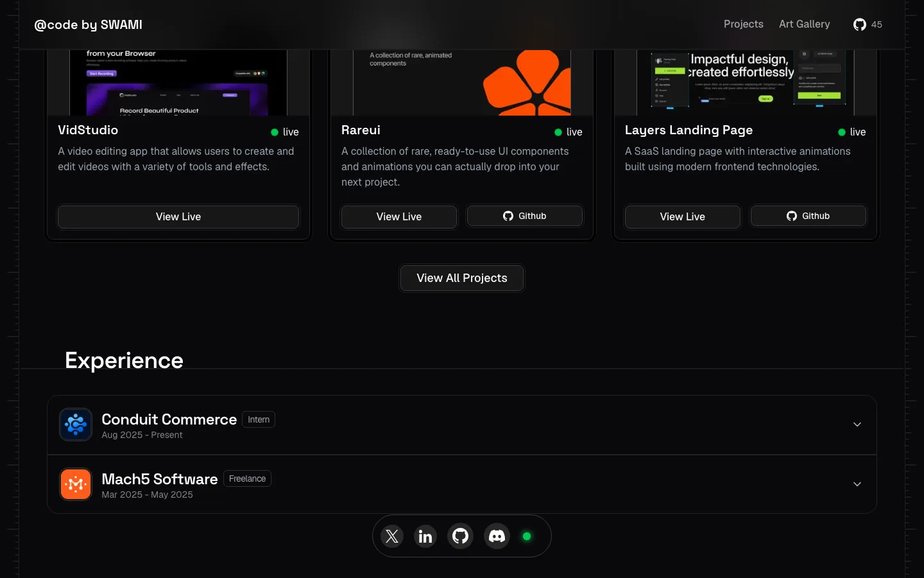
Task: Click the 'Aug 2025 - Present' date text
Action: click(x=142, y=435)
